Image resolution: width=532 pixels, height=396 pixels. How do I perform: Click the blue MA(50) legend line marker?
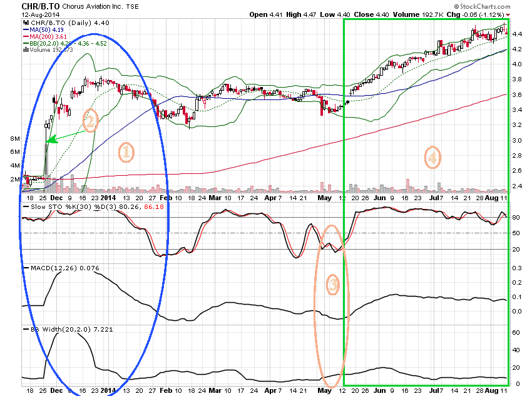(26, 30)
